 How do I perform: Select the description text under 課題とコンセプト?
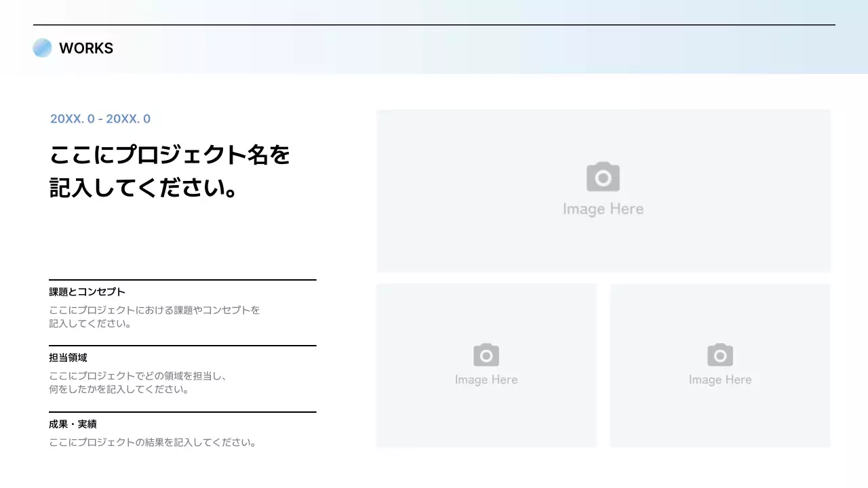(x=153, y=317)
